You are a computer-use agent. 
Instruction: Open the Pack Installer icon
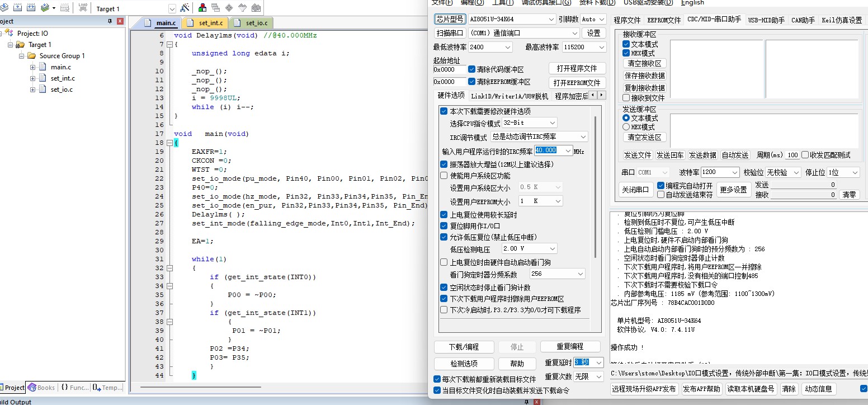pyautogui.click(x=256, y=8)
